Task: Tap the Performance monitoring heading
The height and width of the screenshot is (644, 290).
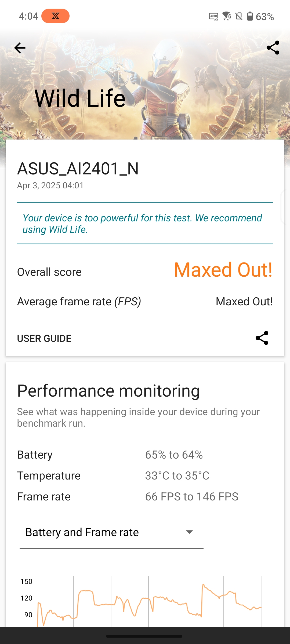Action: point(108,391)
